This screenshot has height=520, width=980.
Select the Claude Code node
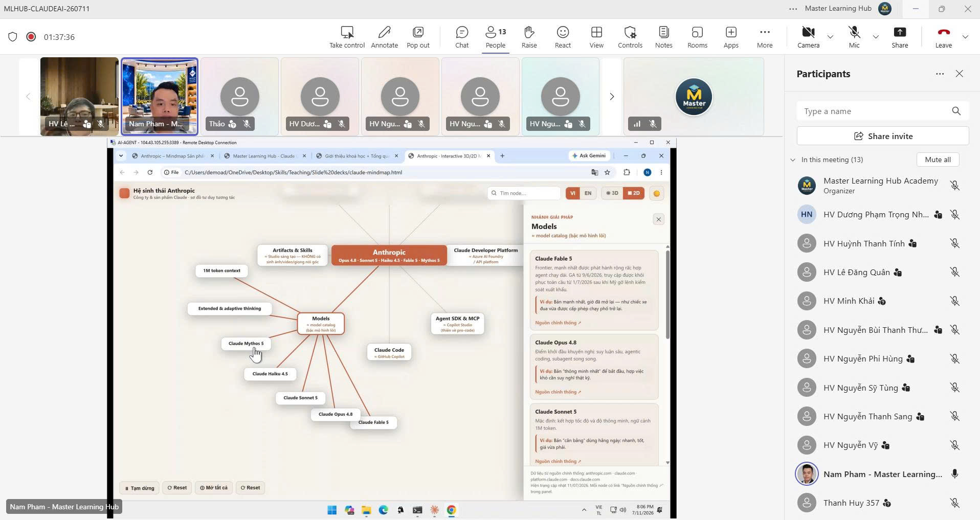[389, 352]
